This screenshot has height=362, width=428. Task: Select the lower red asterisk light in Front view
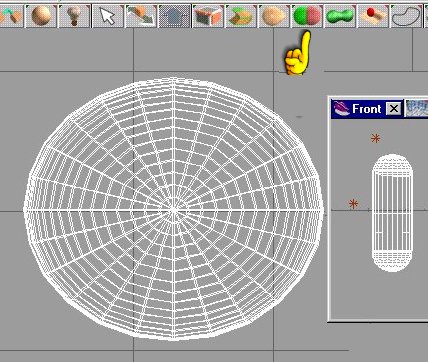(x=353, y=204)
